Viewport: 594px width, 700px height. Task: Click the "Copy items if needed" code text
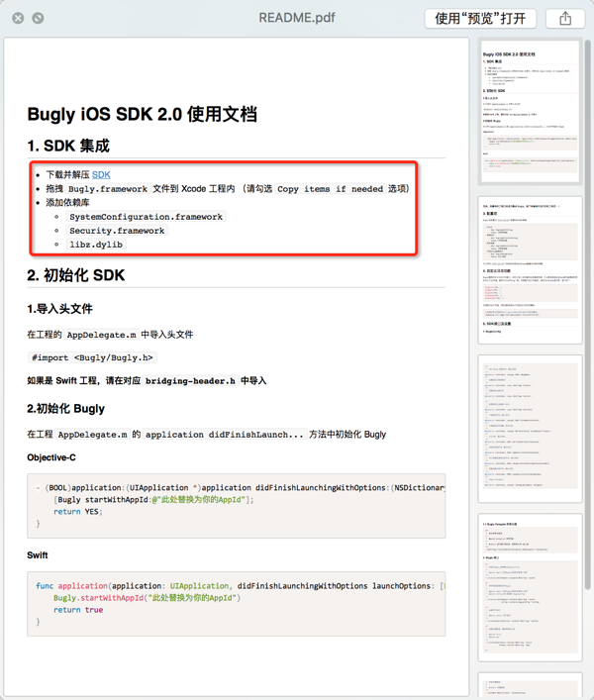[331, 189]
